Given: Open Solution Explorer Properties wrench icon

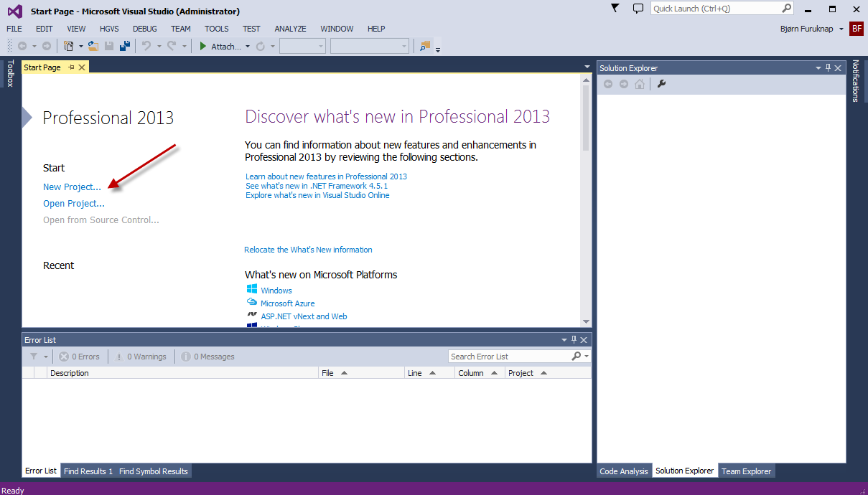Looking at the screenshot, I should click(662, 84).
